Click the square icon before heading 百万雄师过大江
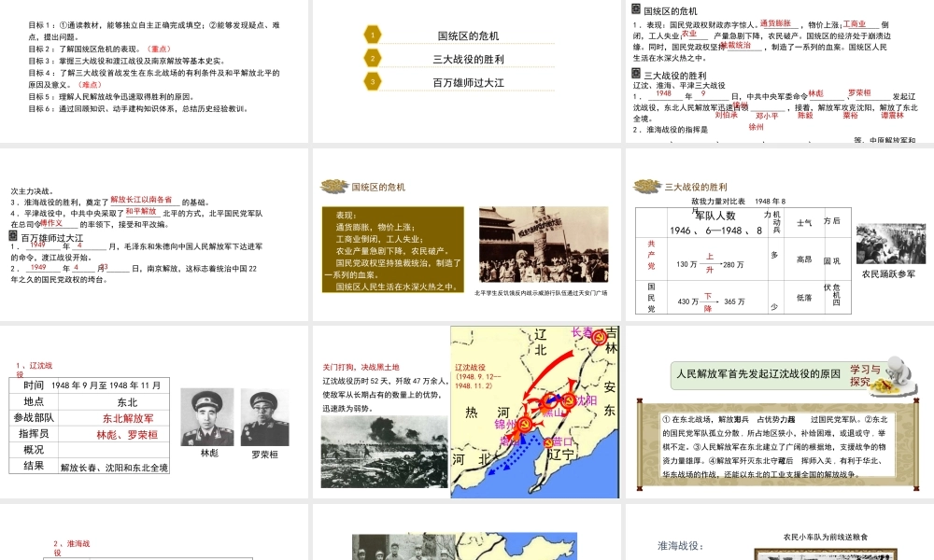The image size is (934, 560). click(13, 236)
